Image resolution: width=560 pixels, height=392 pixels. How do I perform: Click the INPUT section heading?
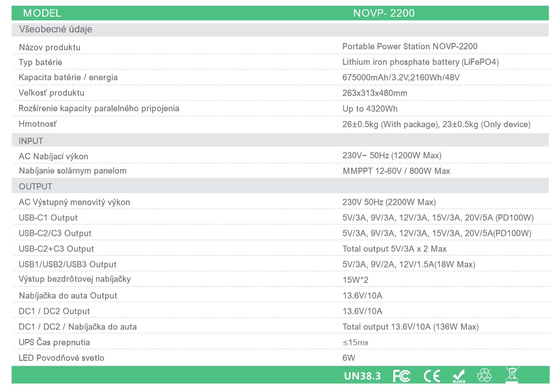point(31,141)
